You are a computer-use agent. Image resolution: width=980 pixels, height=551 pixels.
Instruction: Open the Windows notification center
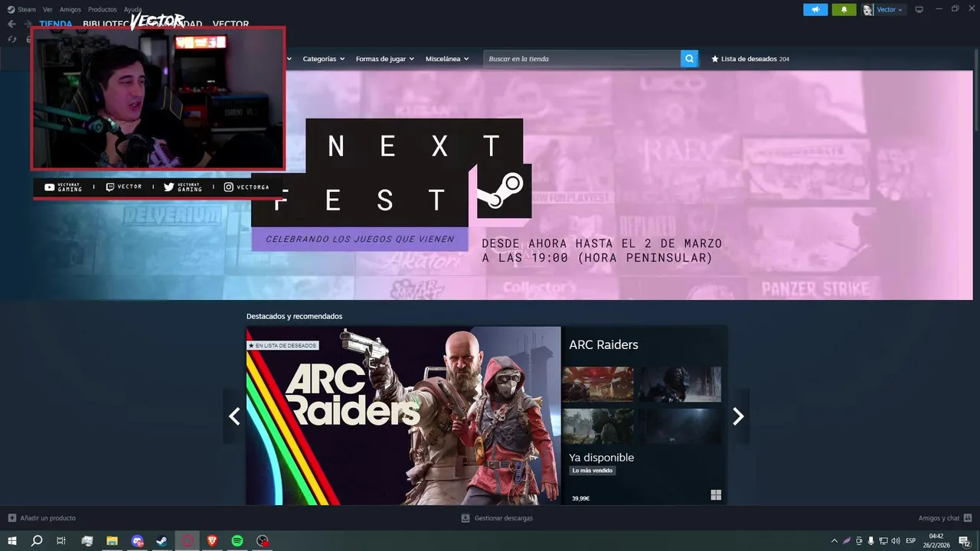click(965, 541)
